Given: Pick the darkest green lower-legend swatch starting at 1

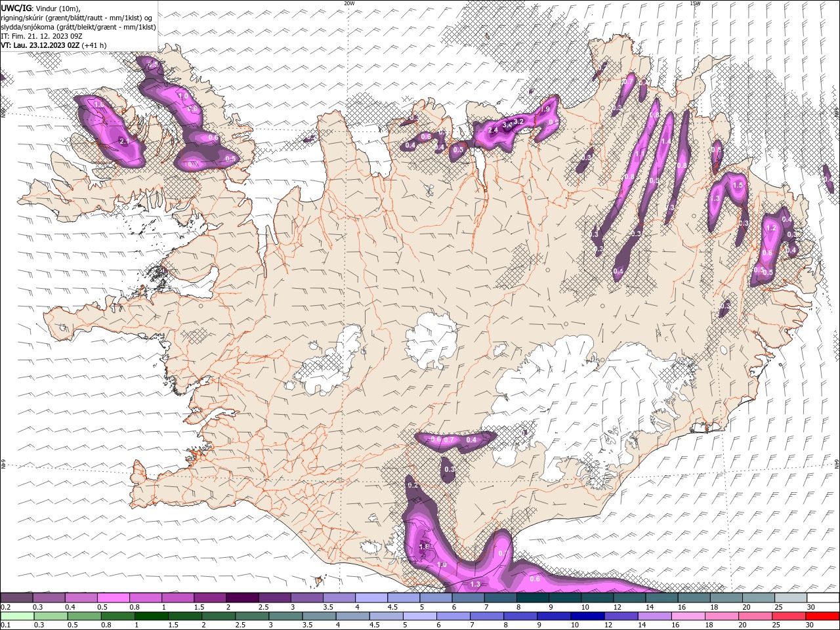Looking at the screenshot, I should pos(152,616).
